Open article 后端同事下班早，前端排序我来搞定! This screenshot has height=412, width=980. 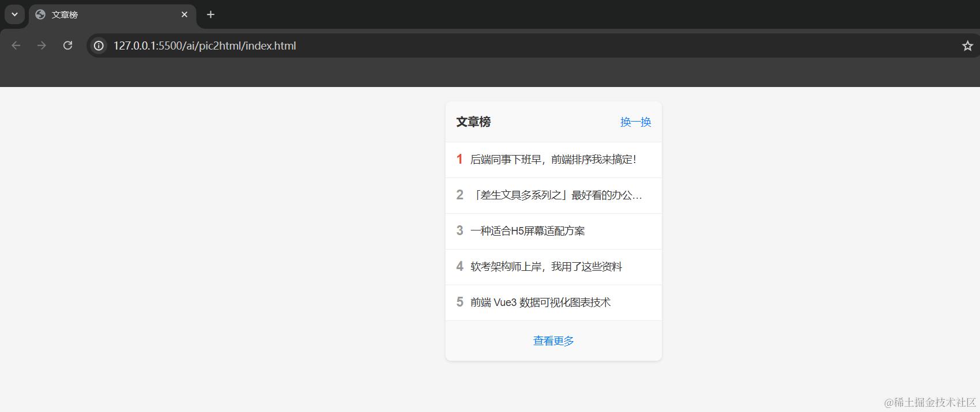(553, 160)
